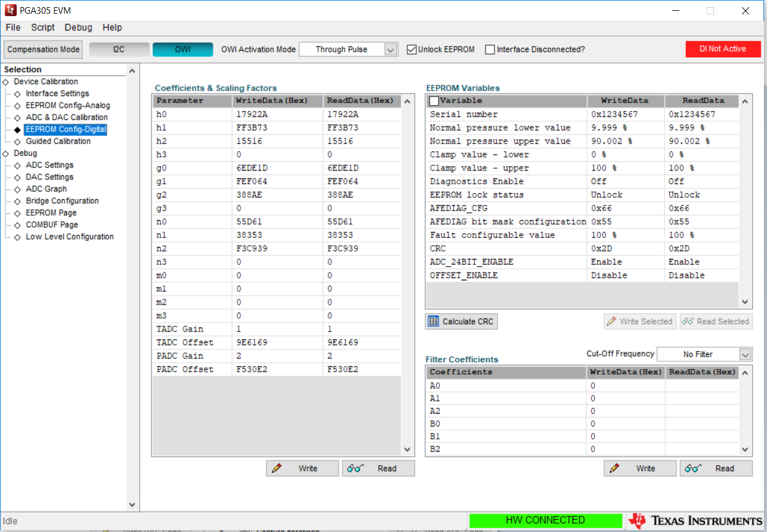This screenshot has width=767, height=532.
Task: Open DAC Settings under Debug
Action: (50, 177)
